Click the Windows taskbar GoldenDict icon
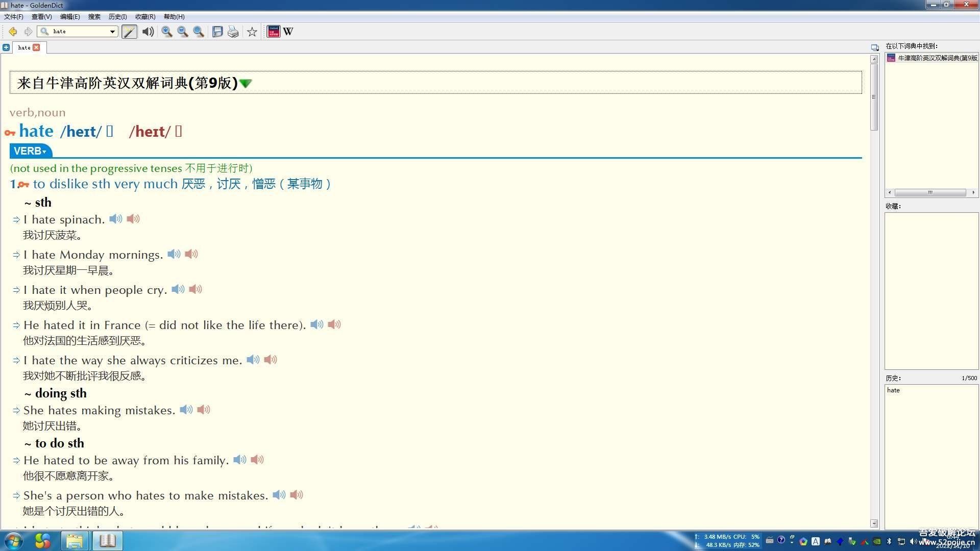Viewport: 980px width, 551px height. click(107, 541)
